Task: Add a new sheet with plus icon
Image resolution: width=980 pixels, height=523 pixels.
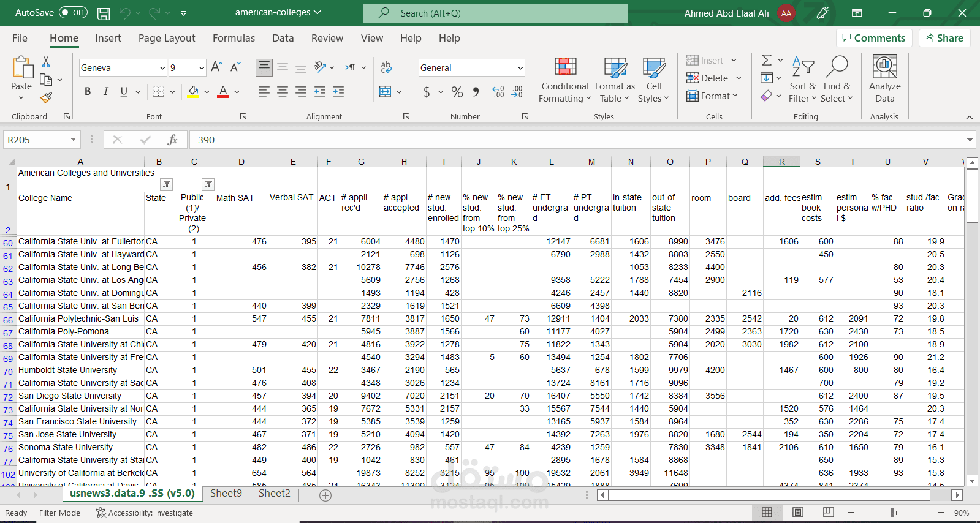Action: coord(325,495)
